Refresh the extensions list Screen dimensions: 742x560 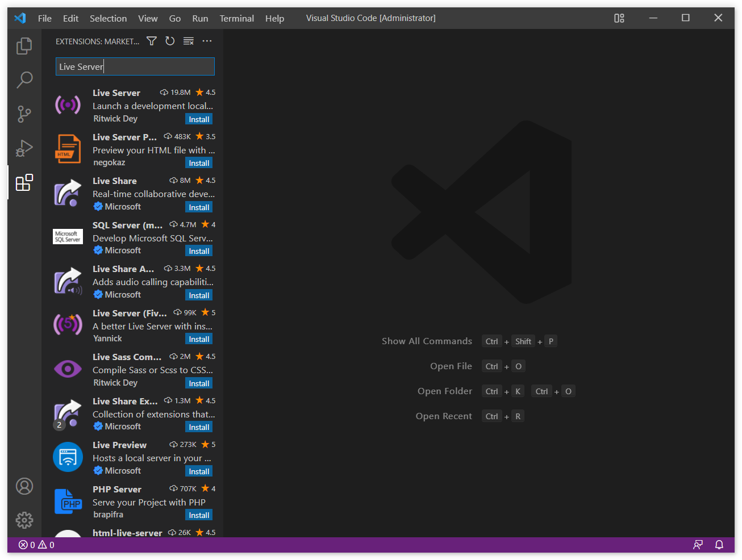(x=170, y=41)
